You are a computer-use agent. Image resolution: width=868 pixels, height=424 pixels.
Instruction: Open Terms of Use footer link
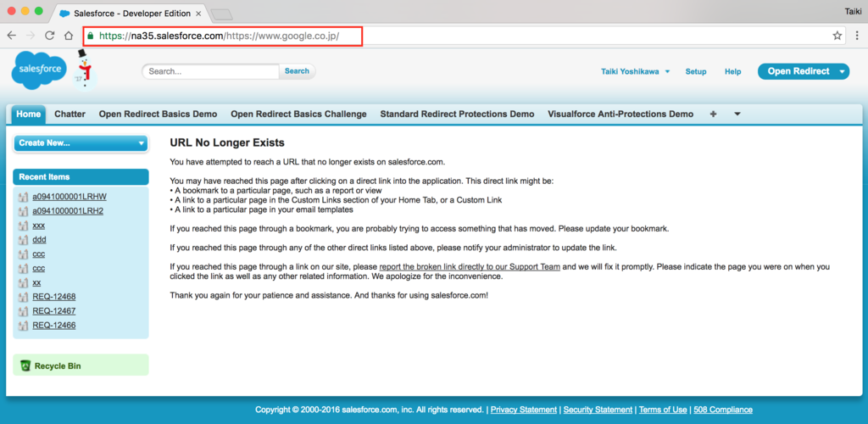(663, 410)
